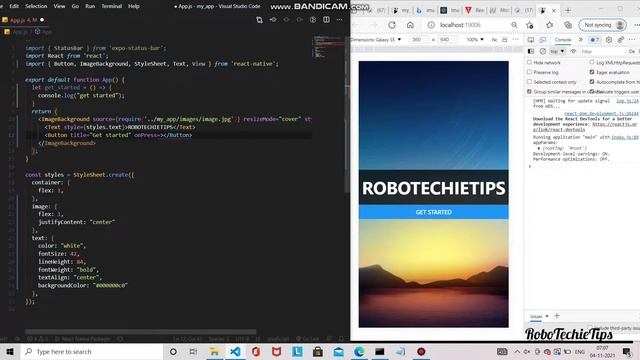Click the open changes arrow icon in editor toolbar
This screenshot has height=360, width=640.
point(273,20)
